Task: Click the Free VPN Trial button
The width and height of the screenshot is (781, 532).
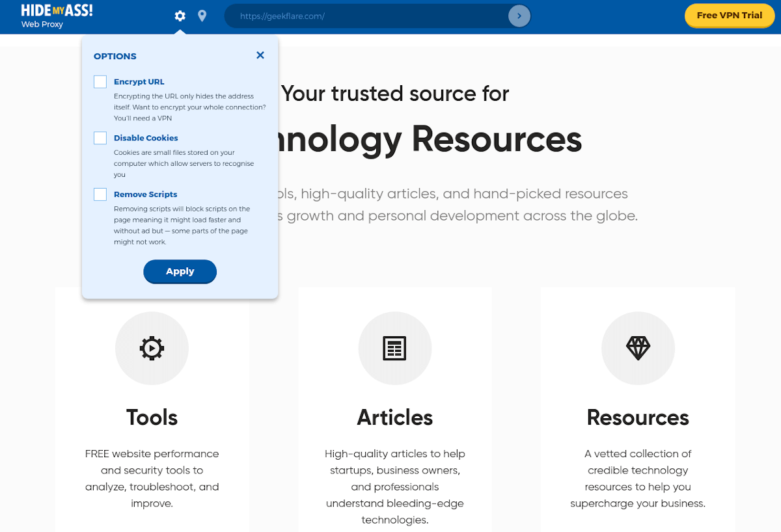Action: pos(729,16)
